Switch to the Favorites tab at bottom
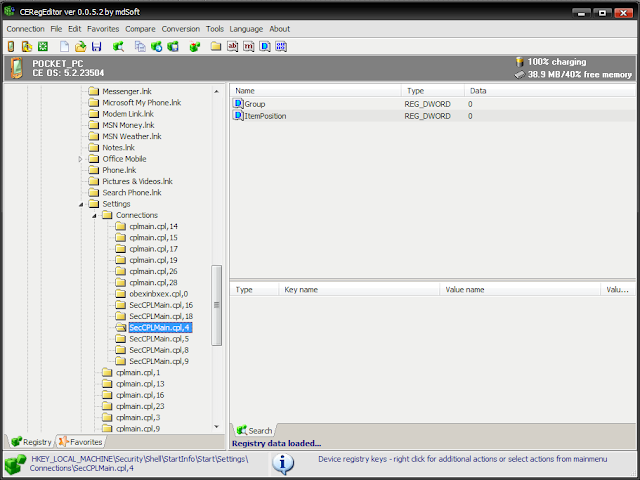The width and height of the screenshot is (640, 480). (x=80, y=442)
